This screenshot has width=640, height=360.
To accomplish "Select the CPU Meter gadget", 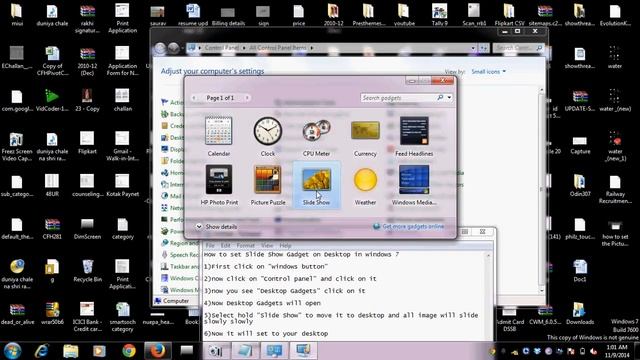I will [316, 136].
